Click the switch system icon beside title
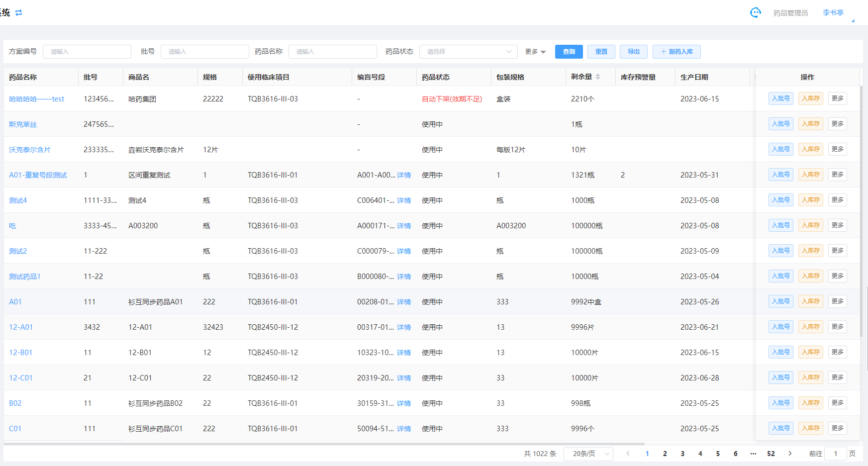This screenshot has width=868, height=466. 19,12
